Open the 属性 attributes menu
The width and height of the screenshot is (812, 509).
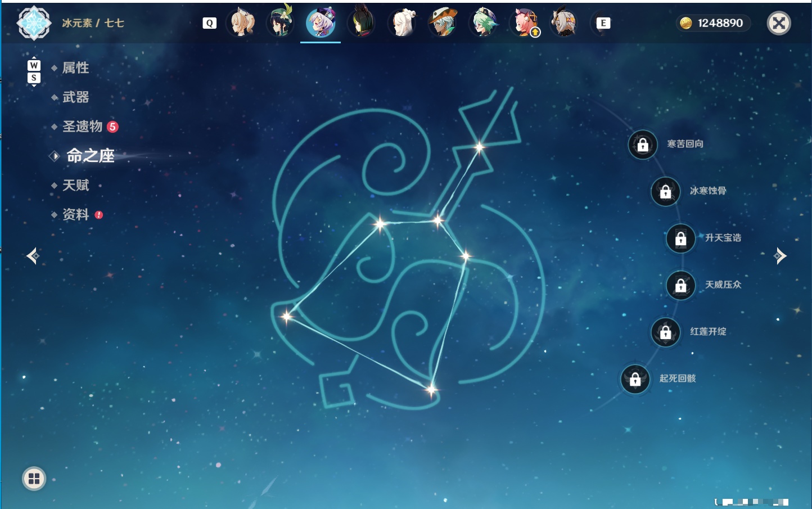coord(75,68)
